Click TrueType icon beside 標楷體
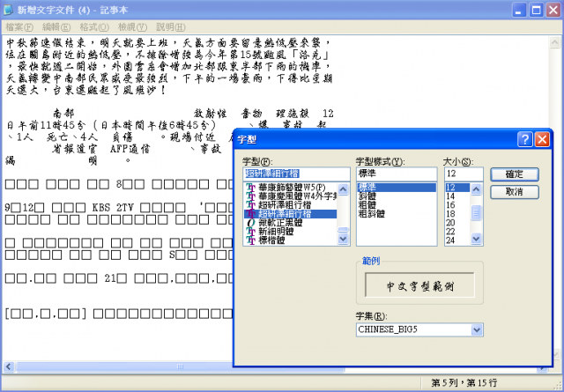The image size is (564, 392). (x=250, y=240)
